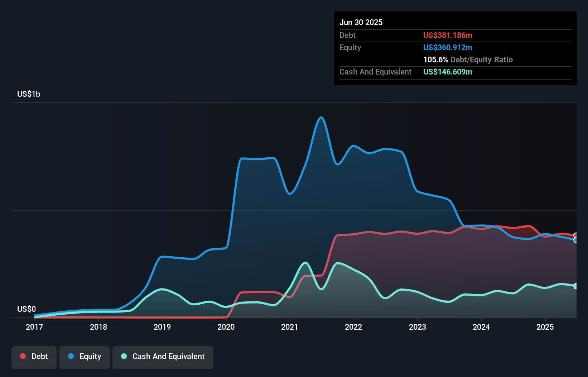
Task: Select the blue Equity endpoint marker on the chart
Action: point(576,241)
